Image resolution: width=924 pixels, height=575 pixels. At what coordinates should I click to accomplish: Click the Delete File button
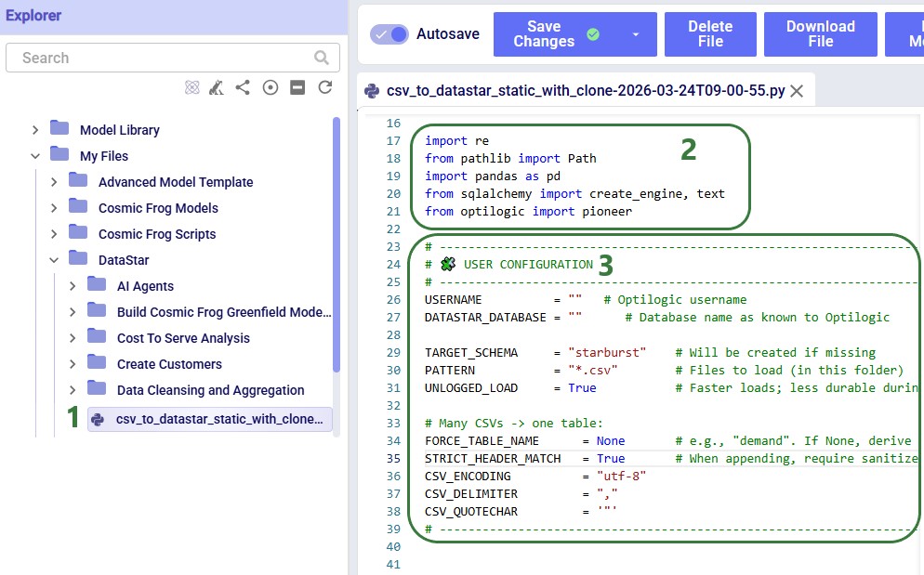[710, 34]
